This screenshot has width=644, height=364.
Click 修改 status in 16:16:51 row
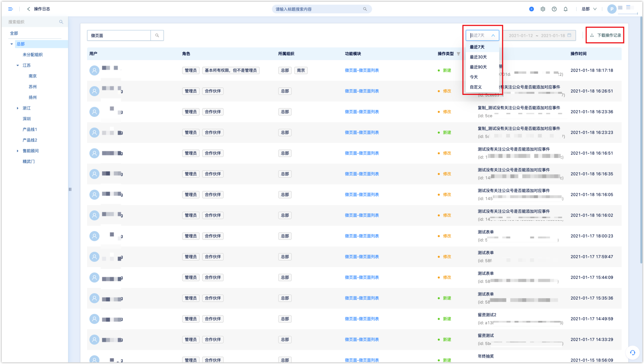coord(447,153)
